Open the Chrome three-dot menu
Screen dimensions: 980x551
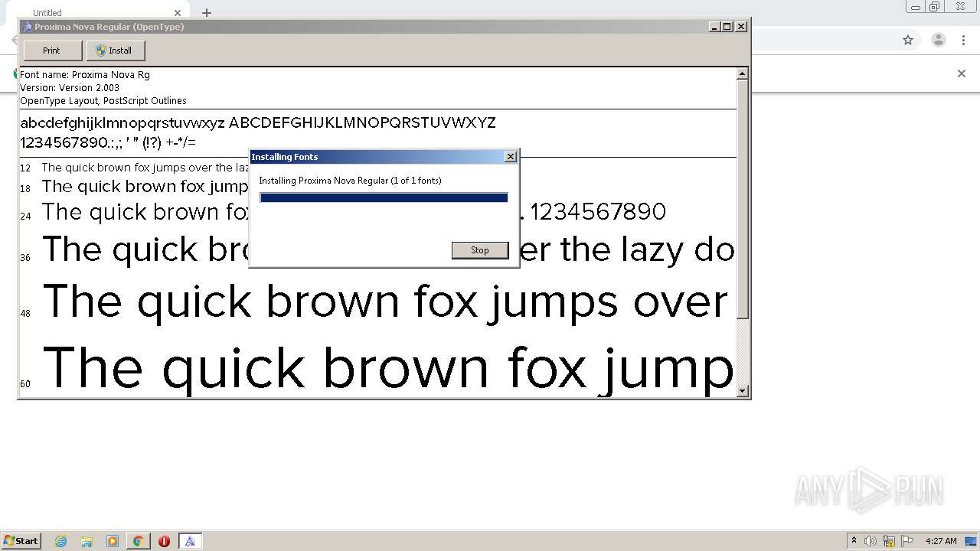[x=964, y=40]
